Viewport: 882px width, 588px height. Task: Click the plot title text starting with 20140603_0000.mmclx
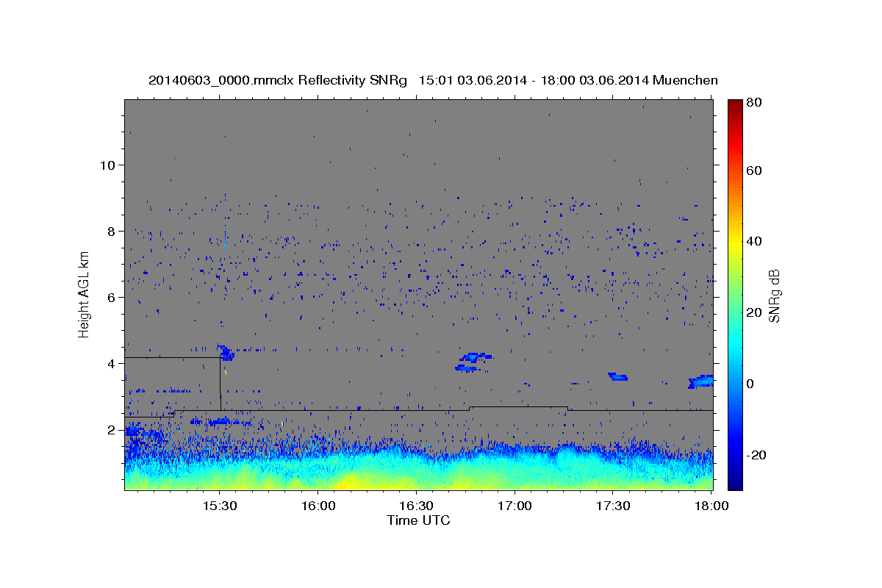(433, 80)
